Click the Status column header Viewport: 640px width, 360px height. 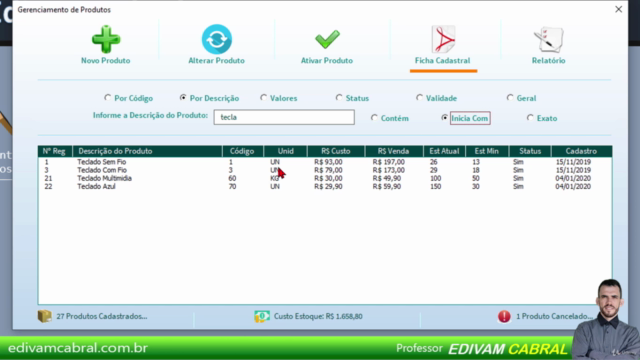point(530,151)
